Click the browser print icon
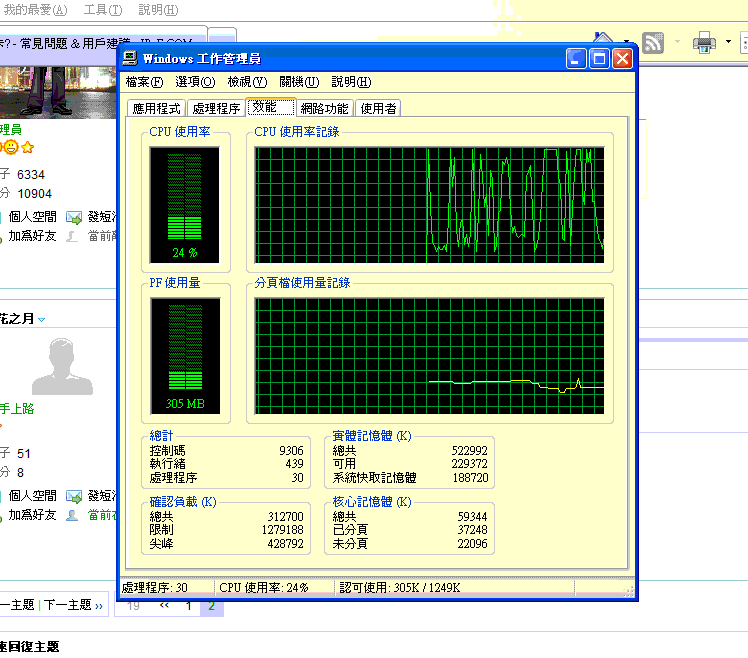This screenshot has width=748, height=658. [704, 43]
